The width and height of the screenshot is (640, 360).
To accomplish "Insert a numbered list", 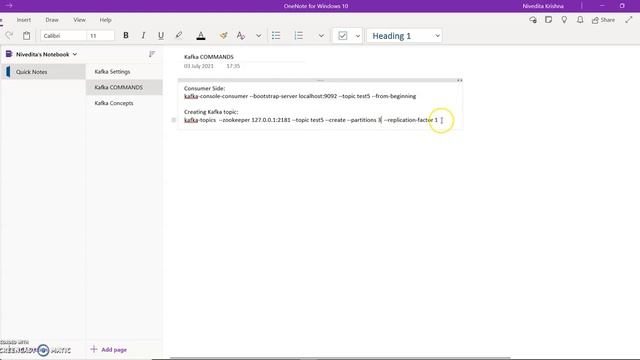I will (x=299, y=36).
